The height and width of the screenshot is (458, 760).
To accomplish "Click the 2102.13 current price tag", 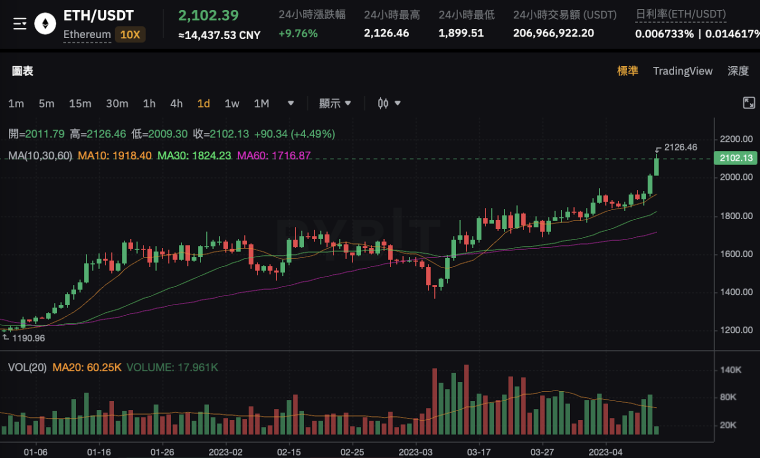I will tap(735, 158).
